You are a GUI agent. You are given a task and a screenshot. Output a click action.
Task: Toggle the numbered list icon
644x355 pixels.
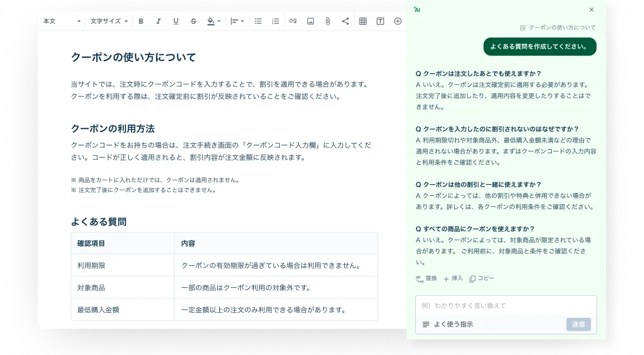(275, 21)
